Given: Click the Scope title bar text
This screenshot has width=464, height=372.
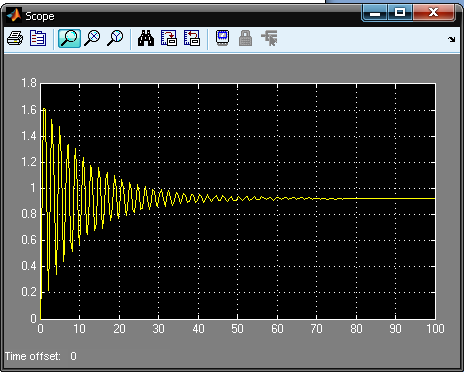Looking at the screenshot, I should [40, 16].
